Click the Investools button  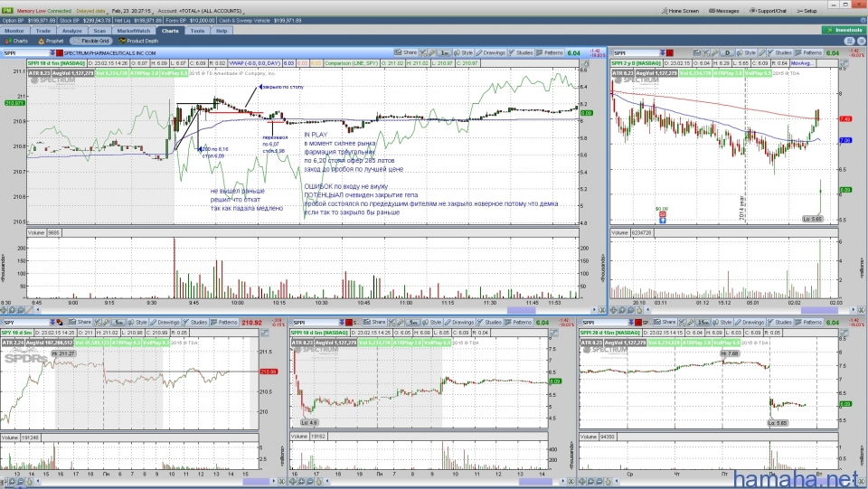coord(844,30)
